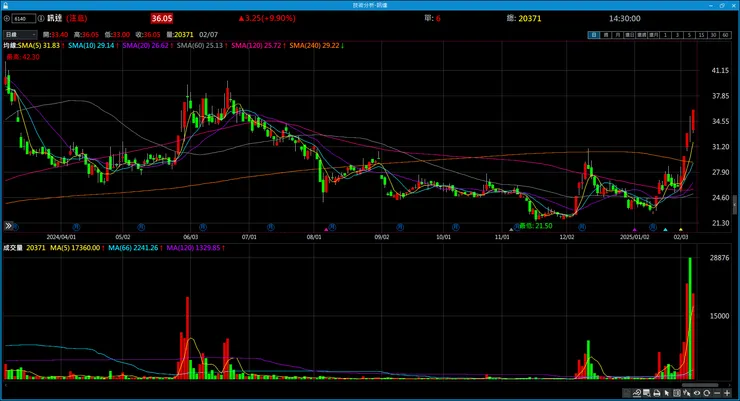Switch to 1-minute timeframe

(x=665, y=35)
